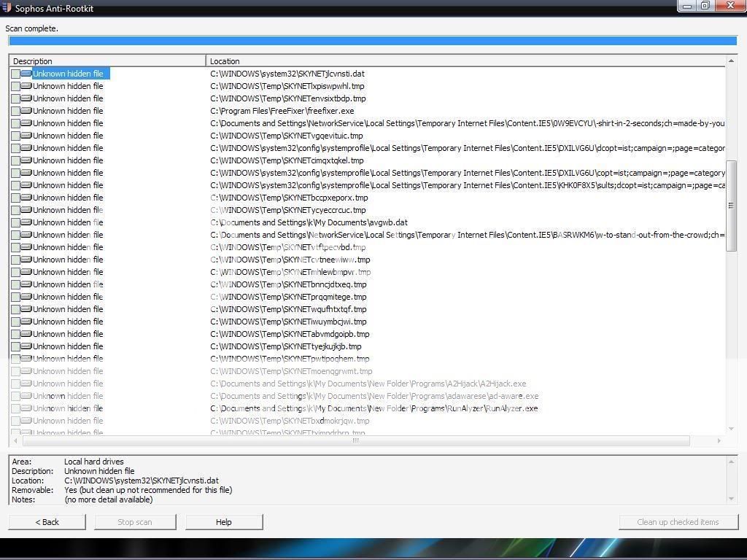Click the drive icon in the A2Hijack.exe row
747x560 pixels.
[26, 383]
